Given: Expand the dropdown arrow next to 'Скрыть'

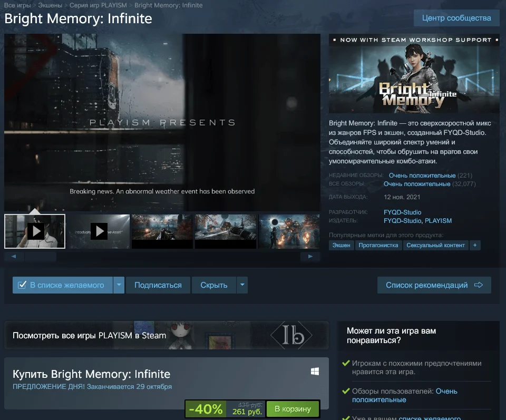Looking at the screenshot, I should [242, 285].
